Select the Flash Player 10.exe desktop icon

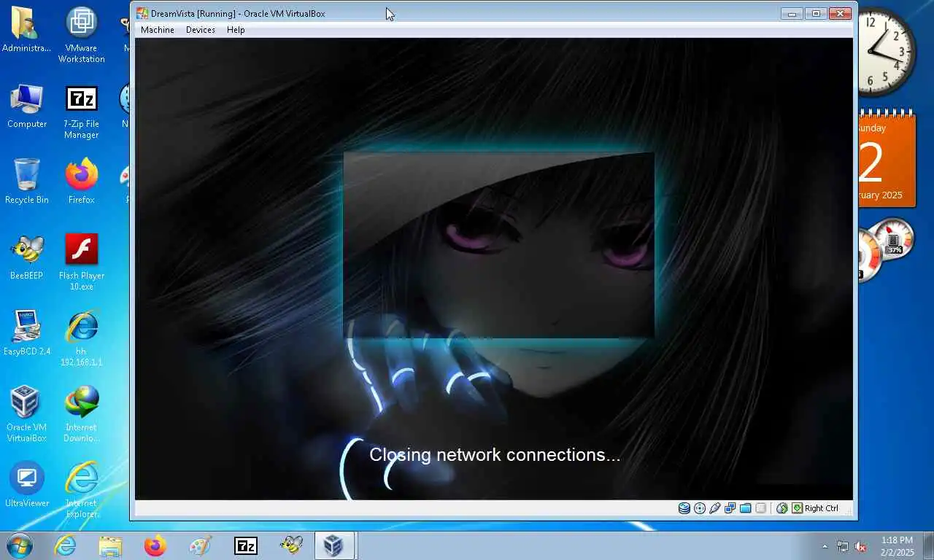(82, 262)
